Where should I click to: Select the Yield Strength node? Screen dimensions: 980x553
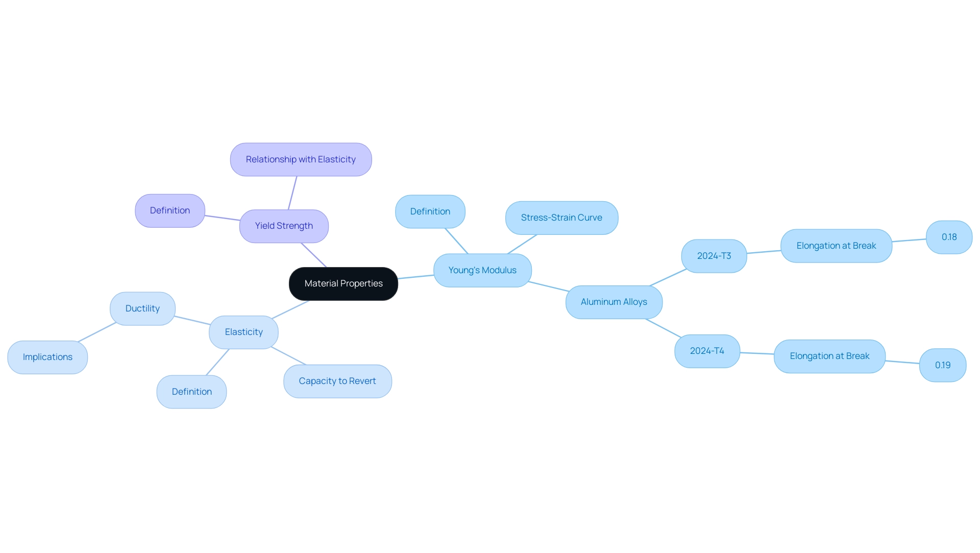point(285,225)
